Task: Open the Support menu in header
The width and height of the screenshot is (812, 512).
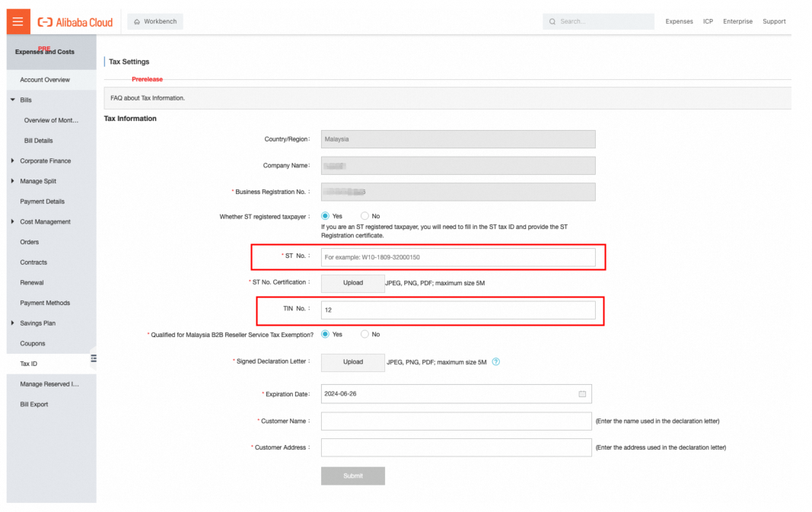Action: pos(774,22)
